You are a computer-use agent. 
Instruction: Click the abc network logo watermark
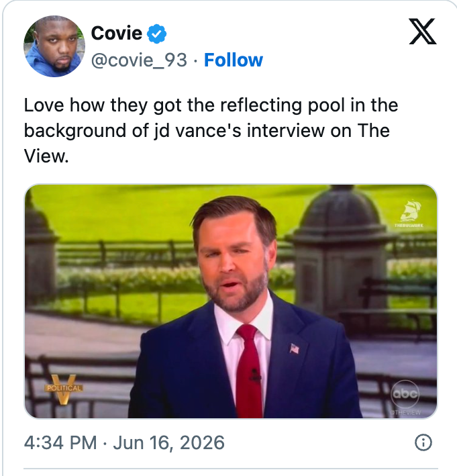tap(405, 393)
